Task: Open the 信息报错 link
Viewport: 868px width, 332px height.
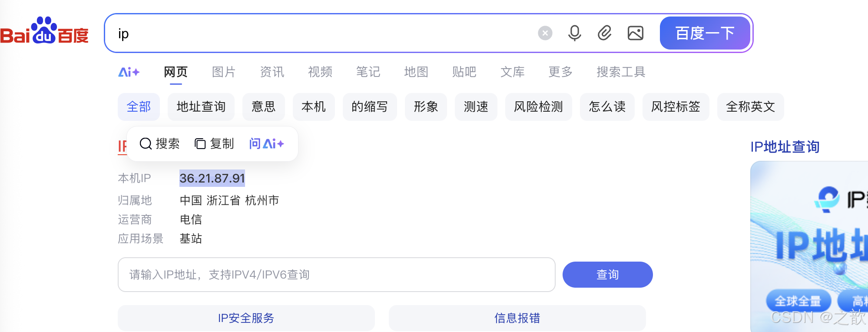Action: [517, 318]
